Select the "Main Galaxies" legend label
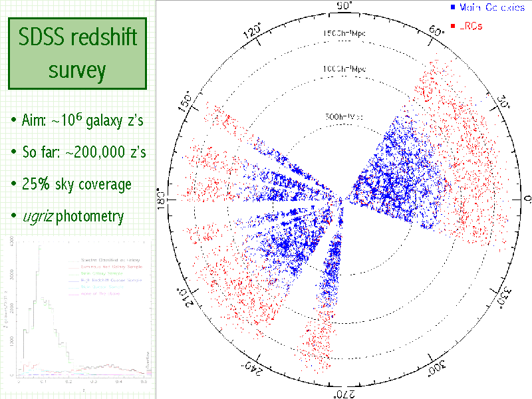532x399 pixels. [x=492, y=7]
